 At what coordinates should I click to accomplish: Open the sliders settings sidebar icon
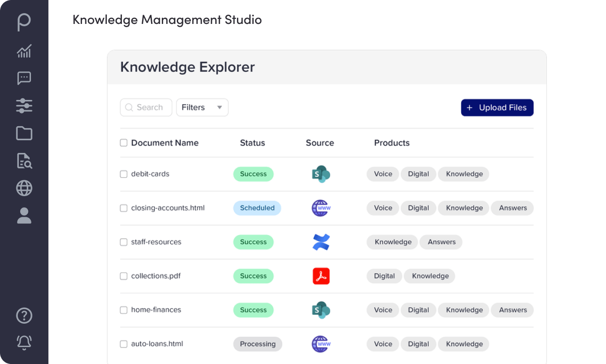[24, 106]
